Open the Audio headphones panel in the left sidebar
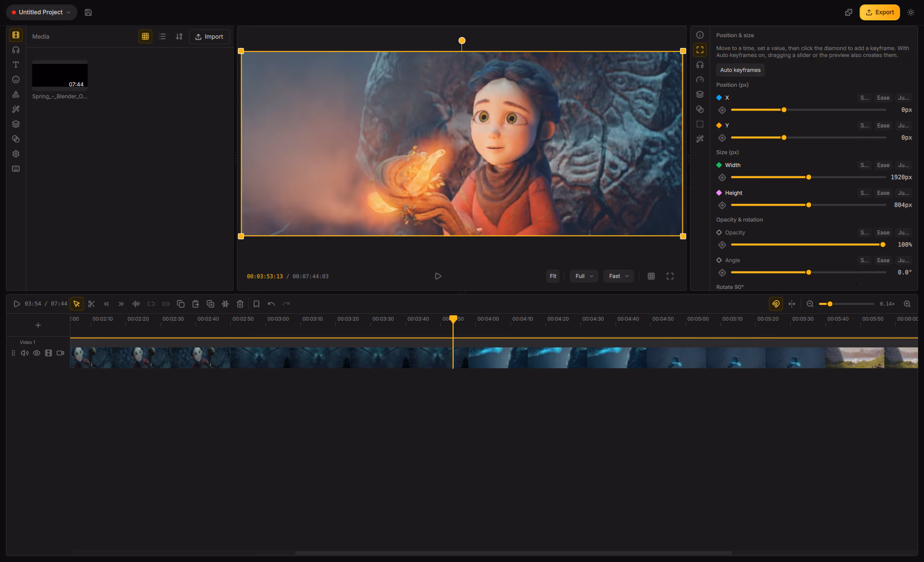924x562 pixels. (16, 50)
